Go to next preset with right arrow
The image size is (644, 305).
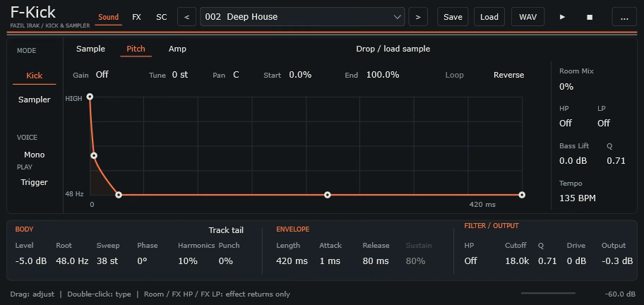(x=418, y=17)
